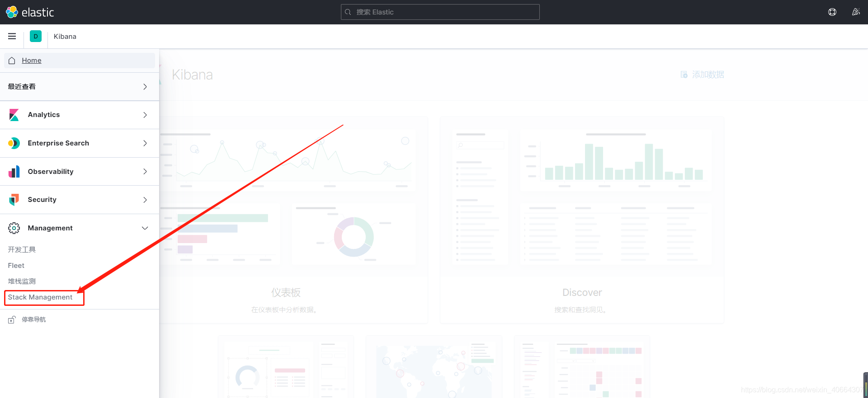Click the Management section label

pos(50,228)
